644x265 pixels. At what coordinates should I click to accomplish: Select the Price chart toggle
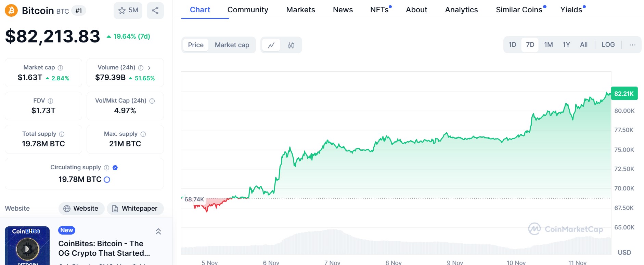pos(196,45)
